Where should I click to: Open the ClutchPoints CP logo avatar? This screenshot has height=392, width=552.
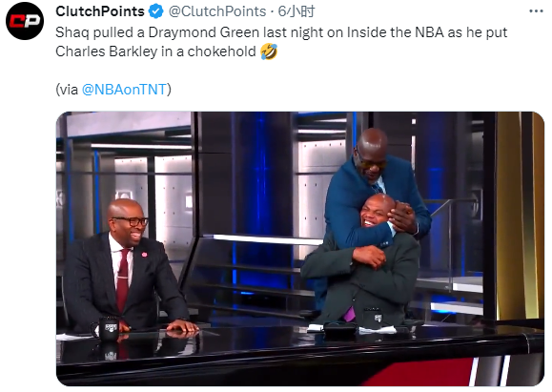tap(25, 21)
